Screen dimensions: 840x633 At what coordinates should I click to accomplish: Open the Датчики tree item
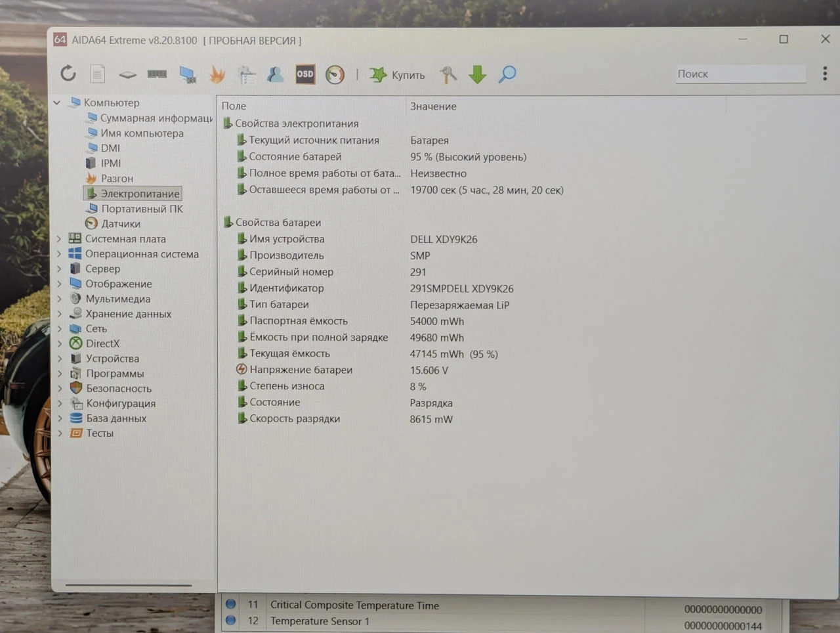113,224
